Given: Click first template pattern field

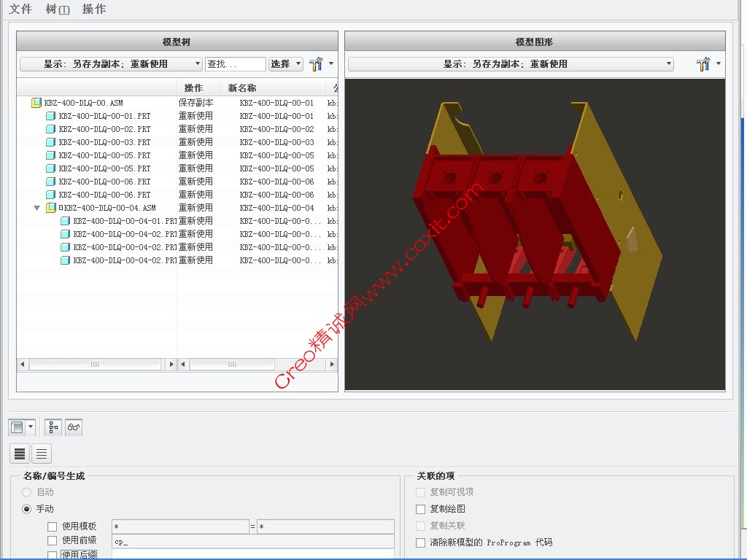Looking at the screenshot, I should tap(180, 526).
